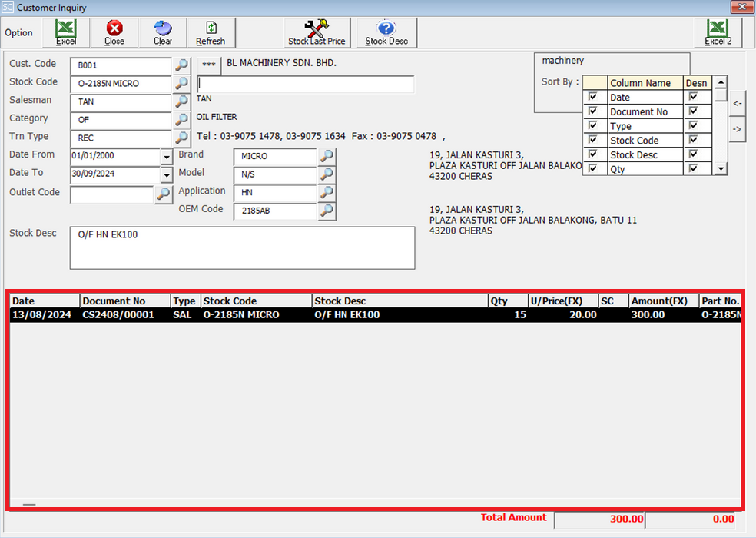This screenshot has width=756, height=538.
Task: Toggle Desn checkbox for Date row
Action: (x=693, y=97)
